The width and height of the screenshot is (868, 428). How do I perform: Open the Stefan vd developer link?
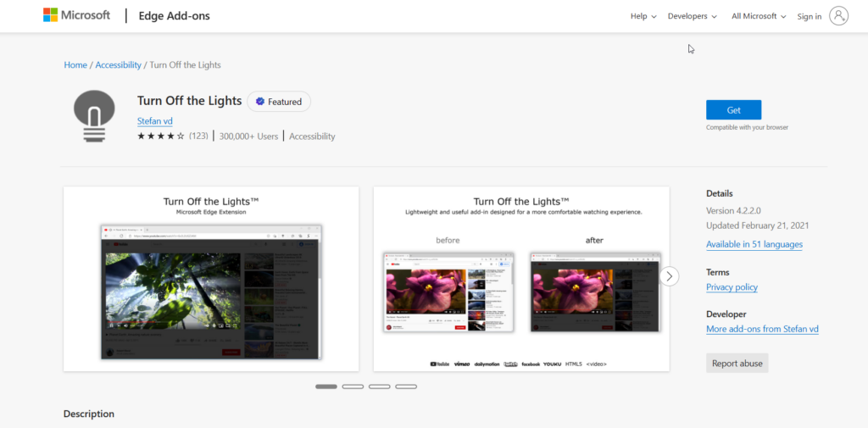pyautogui.click(x=155, y=120)
